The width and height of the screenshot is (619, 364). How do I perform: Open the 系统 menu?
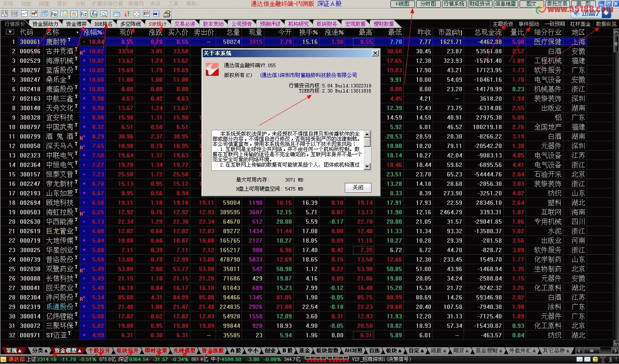point(8,3)
